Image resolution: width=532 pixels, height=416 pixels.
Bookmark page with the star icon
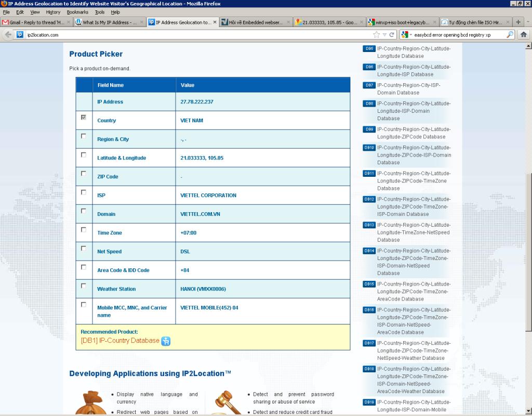click(376, 35)
